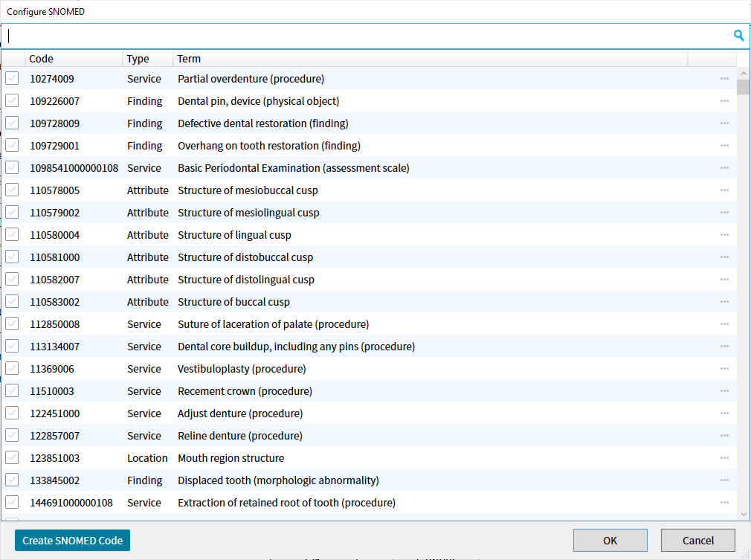Image resolution: width=751 pixels, height=560 pixels.
Task: Open ellipsis menu for mesiolingual cusp row
Action: tap(724, 213)
